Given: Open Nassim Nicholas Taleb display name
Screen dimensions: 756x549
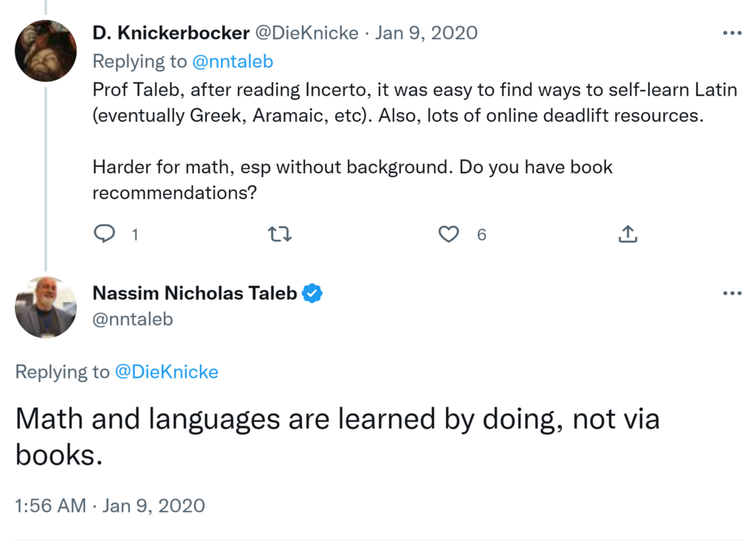Looking at the screenshot, I should point(195,294).
